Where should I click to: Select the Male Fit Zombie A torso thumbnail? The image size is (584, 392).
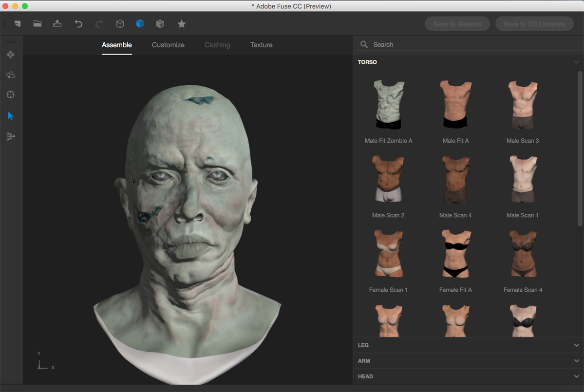tap(389, 111)
